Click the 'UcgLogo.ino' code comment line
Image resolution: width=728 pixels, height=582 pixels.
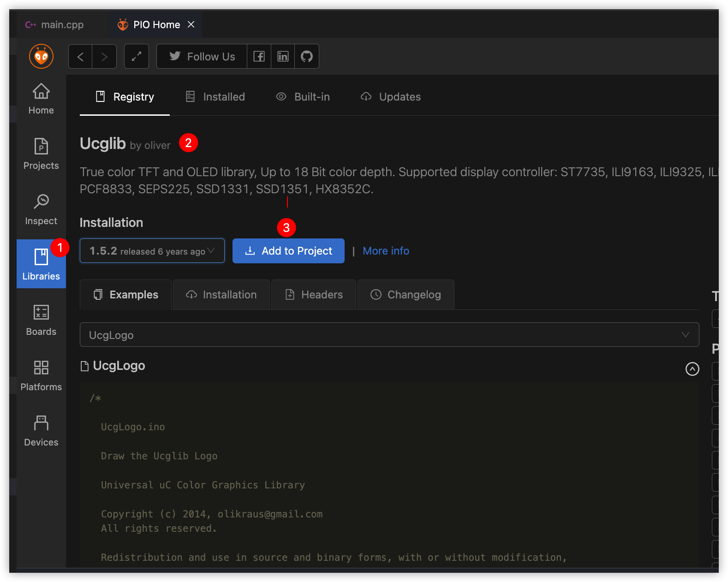click(x=133, y=427)
